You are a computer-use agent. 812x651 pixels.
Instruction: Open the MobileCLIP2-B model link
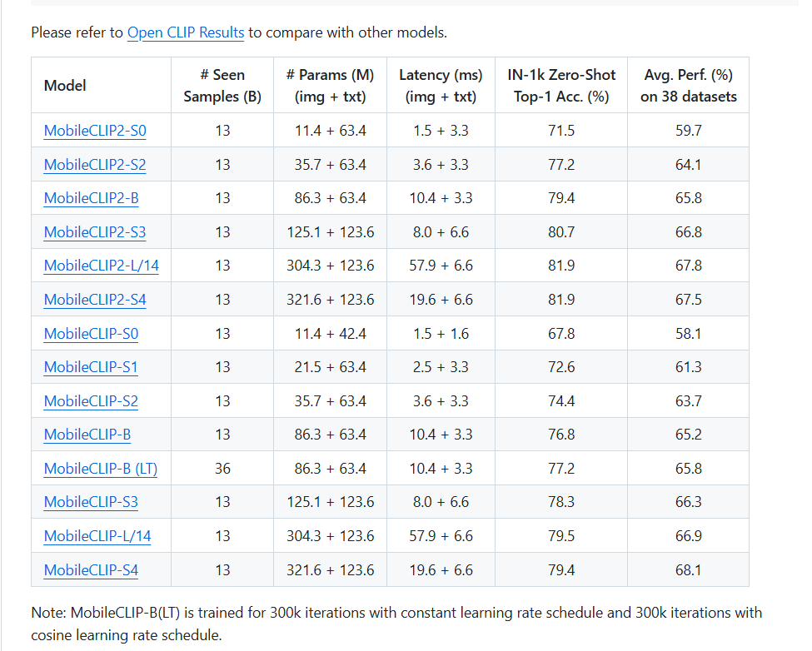(91, 198)
